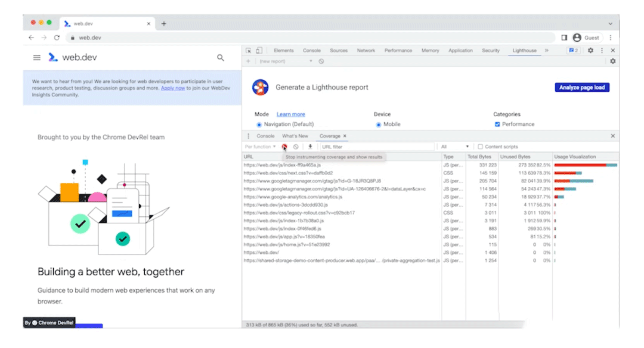Sort by the Total Bytes column header

482,157
